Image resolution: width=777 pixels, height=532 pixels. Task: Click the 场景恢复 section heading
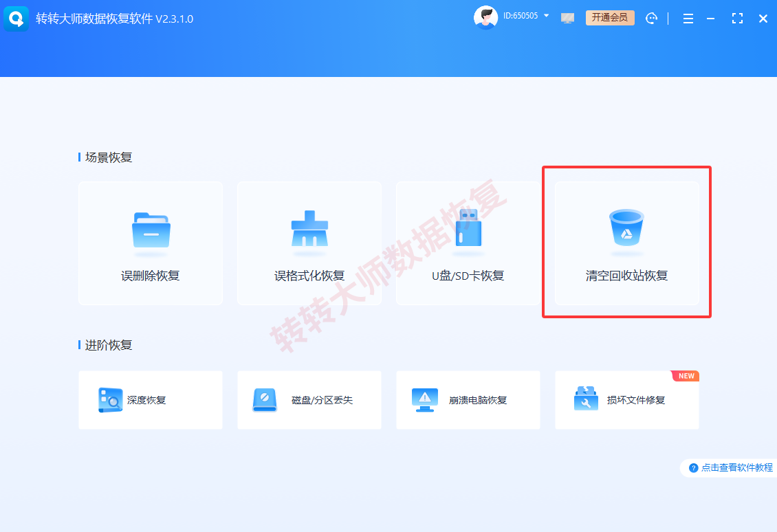tap(109, 157)
